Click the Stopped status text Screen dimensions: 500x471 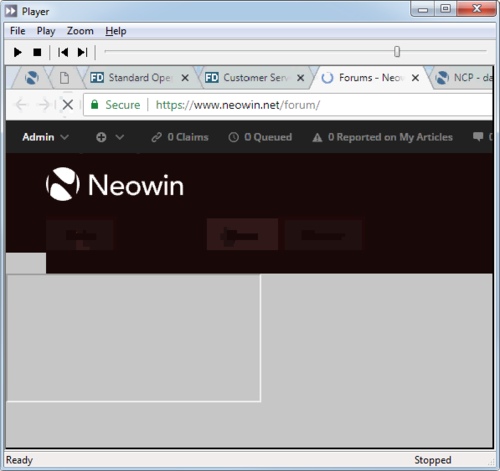433,460
